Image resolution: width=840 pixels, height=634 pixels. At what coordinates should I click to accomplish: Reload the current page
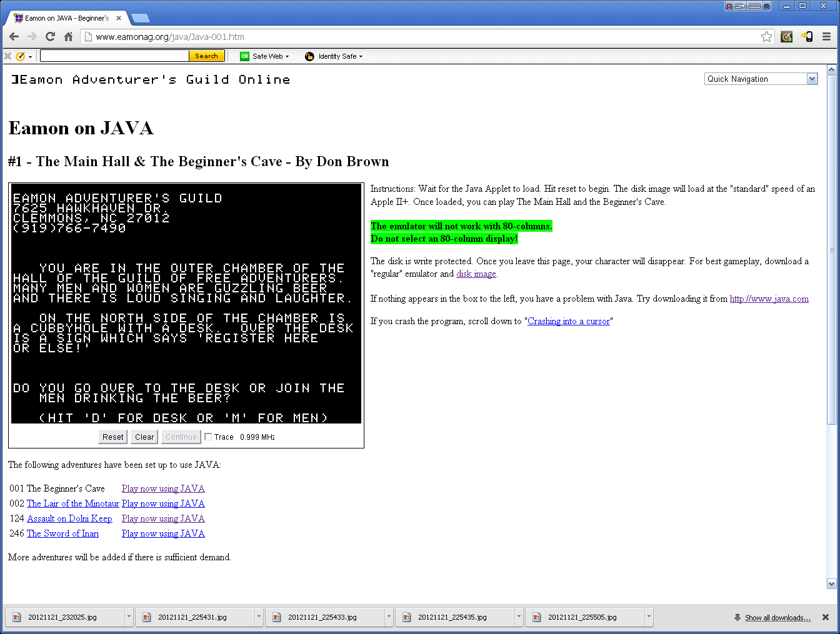pyautogui.click(x=51, y=37)
